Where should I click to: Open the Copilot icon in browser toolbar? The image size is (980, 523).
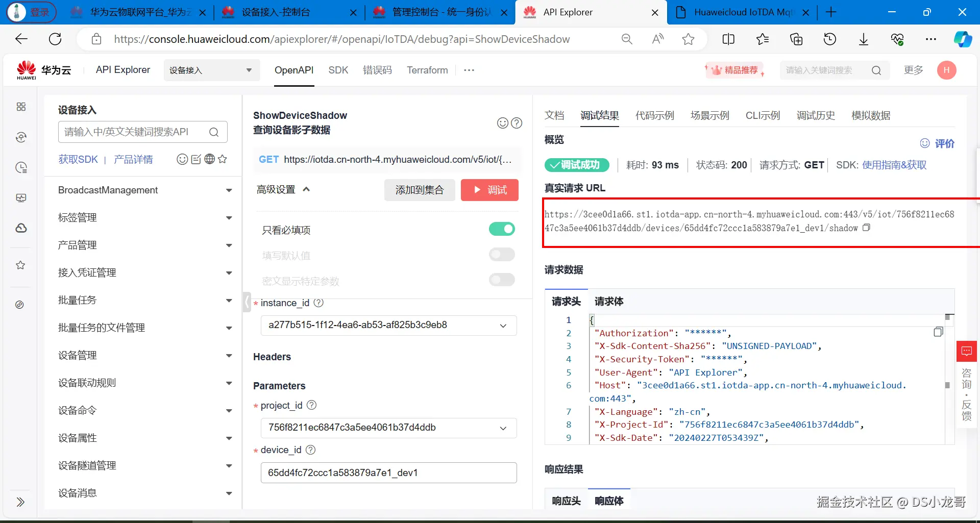point(963,39)
